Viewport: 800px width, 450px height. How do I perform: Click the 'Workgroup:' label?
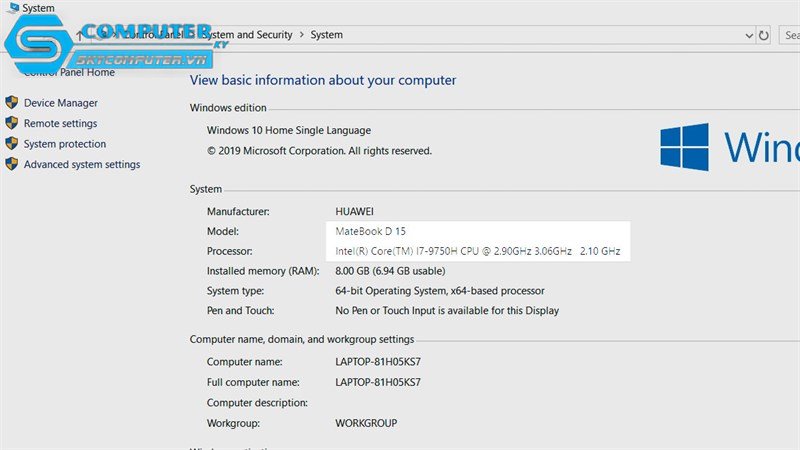pos(233,423)
